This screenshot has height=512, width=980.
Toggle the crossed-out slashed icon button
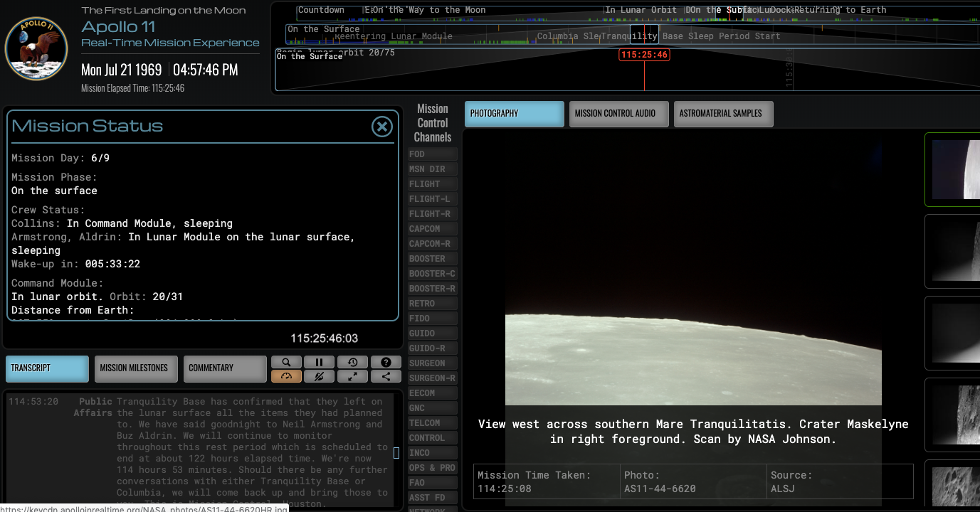320,376
